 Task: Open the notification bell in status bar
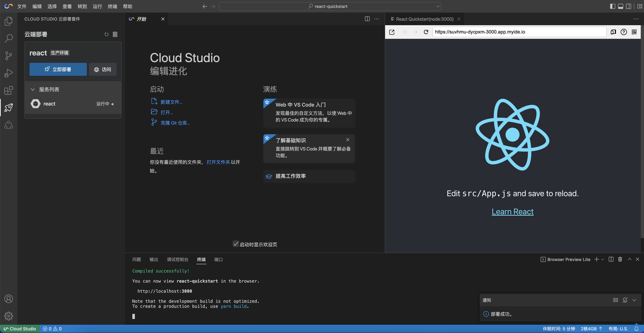tap(636, 329)
